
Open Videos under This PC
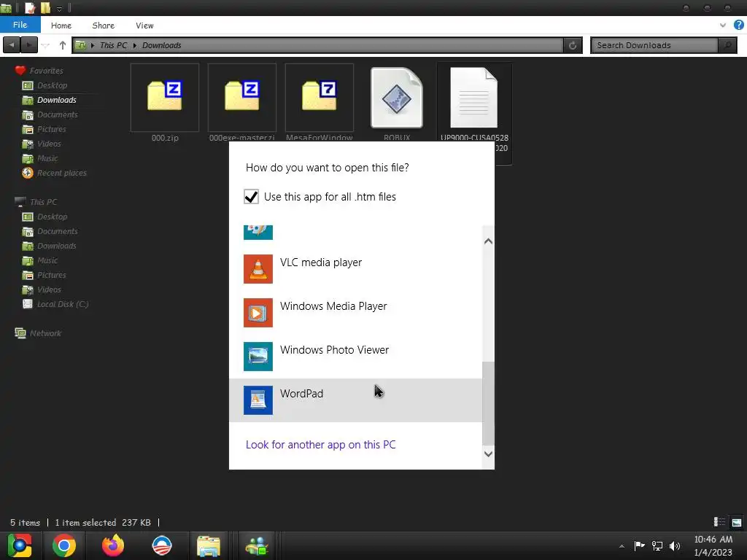(49, 289)
